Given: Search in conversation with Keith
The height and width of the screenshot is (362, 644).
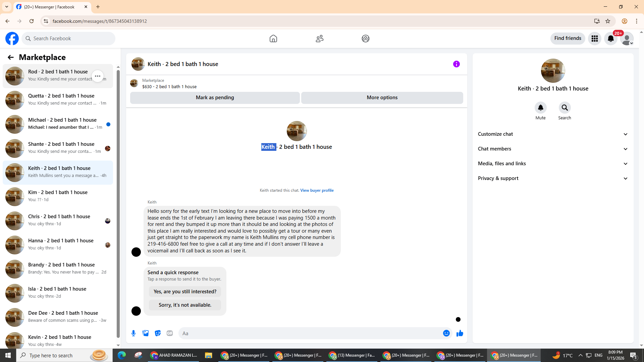Looking at the screenshot, I should coord(565,108).
